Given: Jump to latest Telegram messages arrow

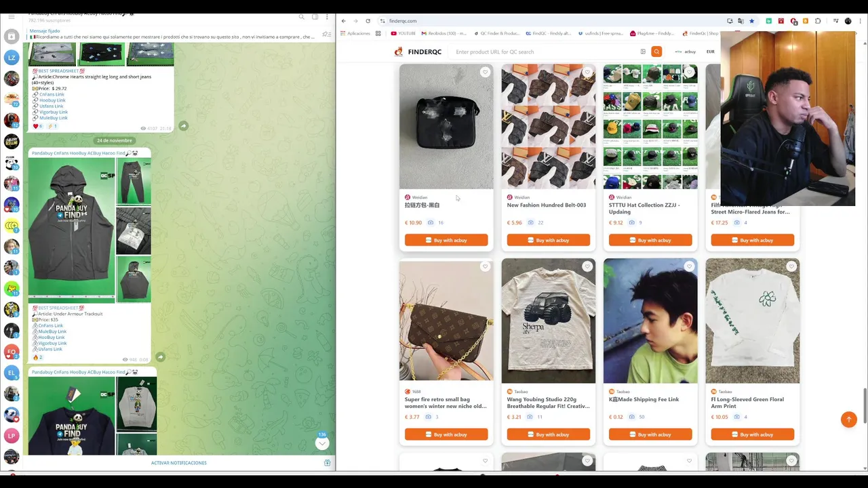Looking at the screenshot, I should coord(322,443).
